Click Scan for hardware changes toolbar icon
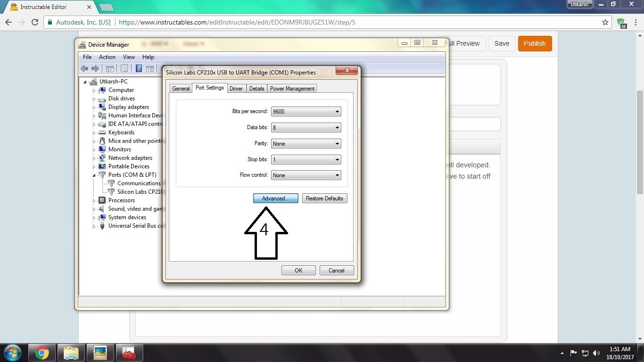 coord(149,68)
